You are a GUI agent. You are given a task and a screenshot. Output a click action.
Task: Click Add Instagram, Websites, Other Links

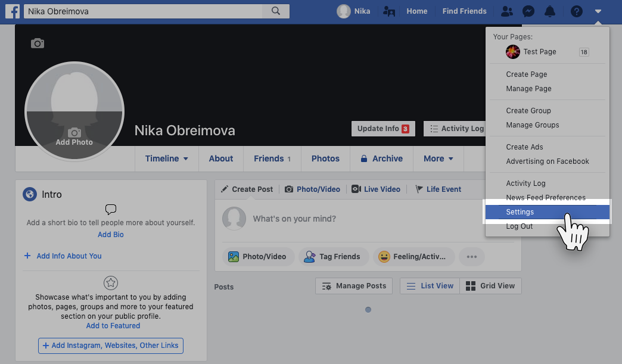pyautogui.click(x=111, y=346)
